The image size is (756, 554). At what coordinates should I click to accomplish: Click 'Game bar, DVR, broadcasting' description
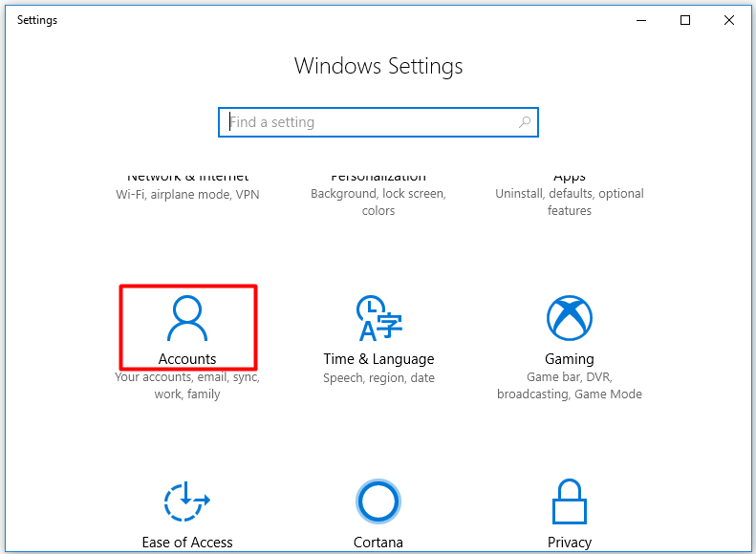[570, 385]
